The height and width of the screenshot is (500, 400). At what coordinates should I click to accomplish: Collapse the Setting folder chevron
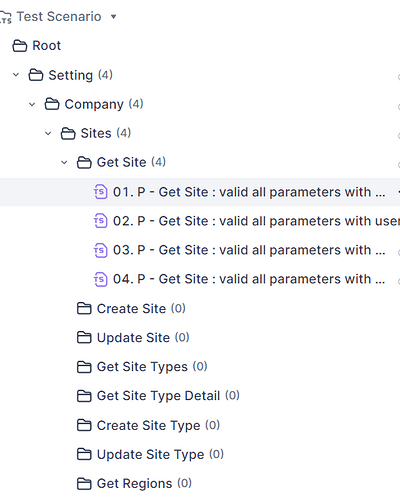point(16,75)
